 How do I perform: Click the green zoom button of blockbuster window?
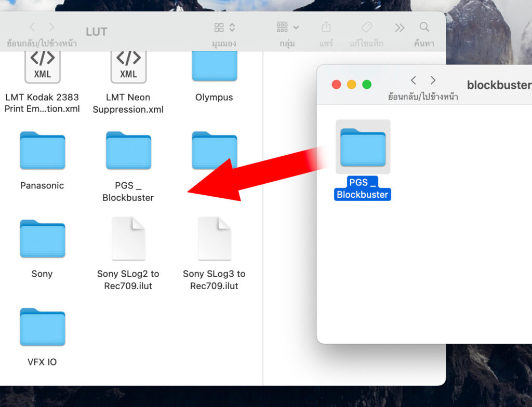point(367,85)
